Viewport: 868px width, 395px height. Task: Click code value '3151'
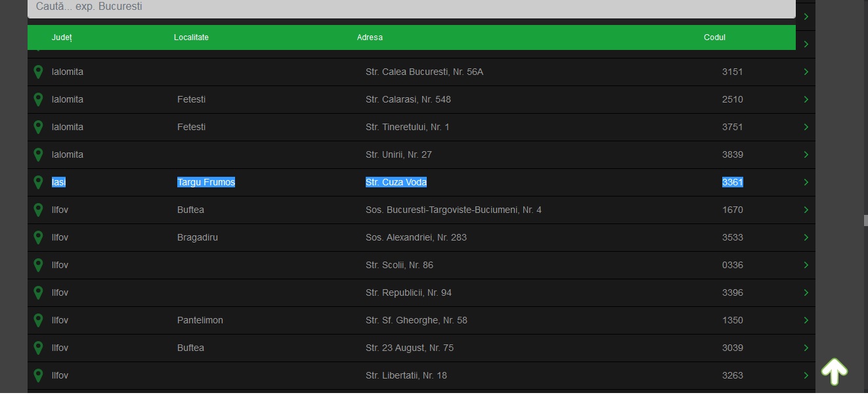coord(733,72)
